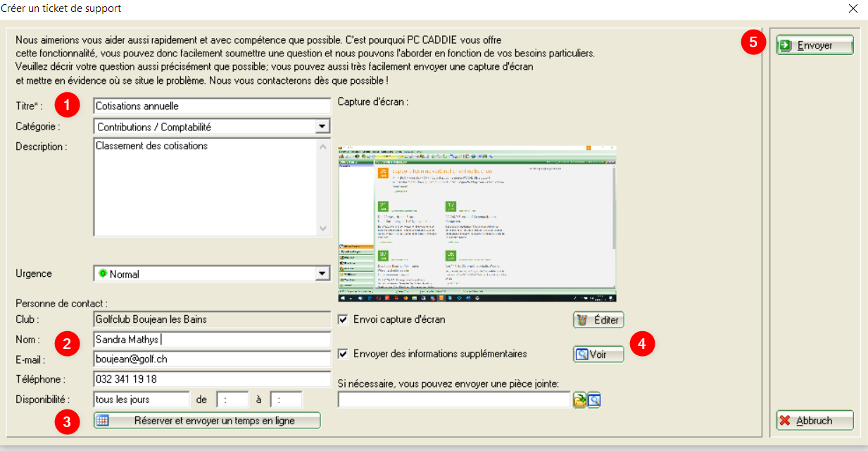Click the magnifier preview icon beside attachment field

[x=594, y=400]
